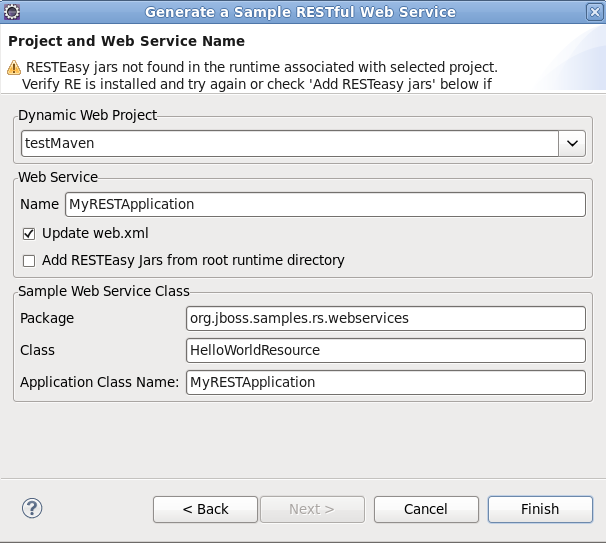The width and height of the screenshot is (606, 543).
Task: Click the Sample Web Service Class group label
Action: [x=104, y=291]
